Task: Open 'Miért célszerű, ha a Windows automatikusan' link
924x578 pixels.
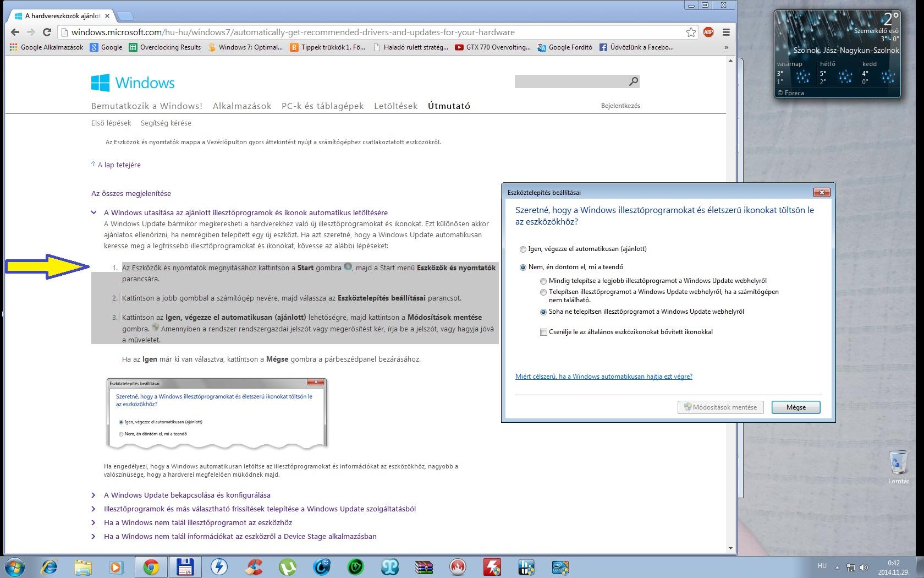Action: coord(604,377)
